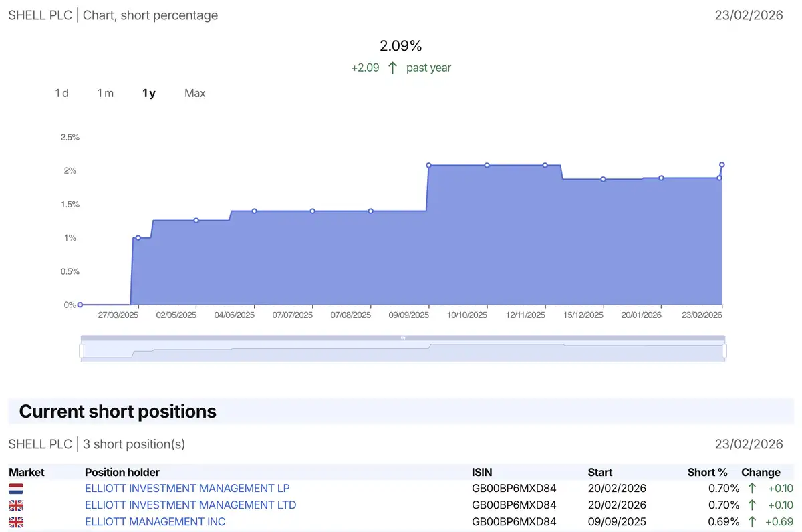Click the chart data point above 07/08/2025
The height and width of the screenshot is (532, 802).
click(370, 211)
